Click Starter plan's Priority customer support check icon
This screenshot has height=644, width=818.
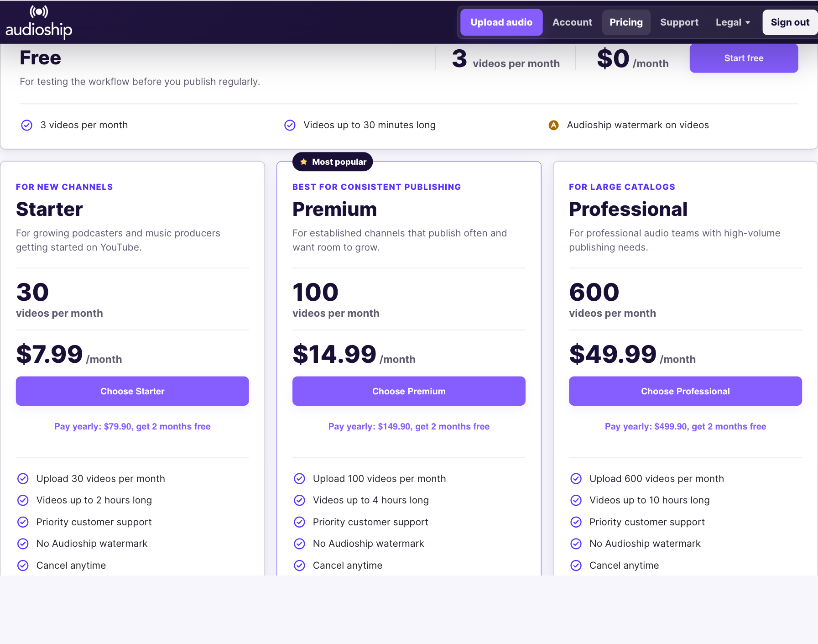tap(23, 522)
